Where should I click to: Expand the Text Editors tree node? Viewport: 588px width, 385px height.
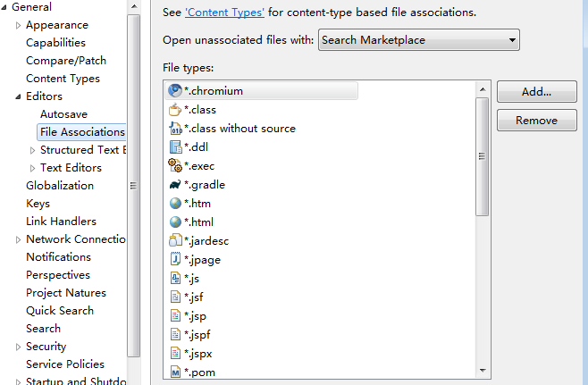(x=32, y=168)
